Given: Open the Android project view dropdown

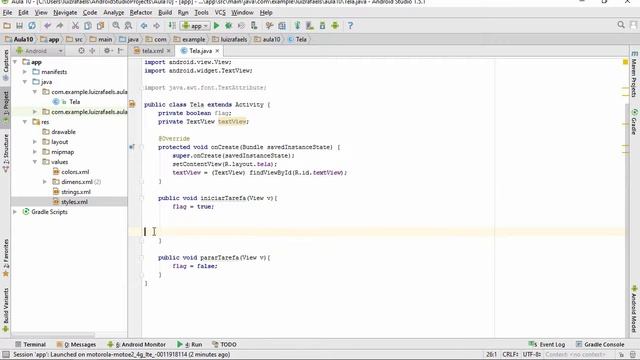Looking at the screenshot, I should point(39,51).
